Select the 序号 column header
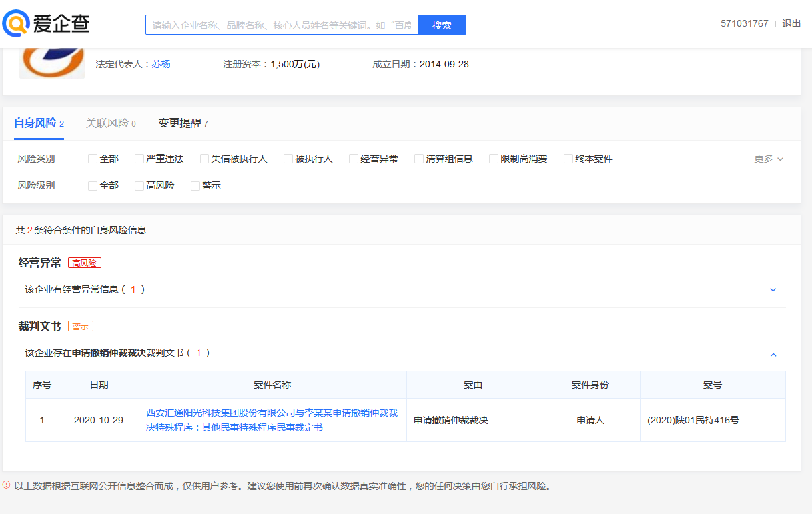This screenshot has width=812, height=514. (42, 385)
